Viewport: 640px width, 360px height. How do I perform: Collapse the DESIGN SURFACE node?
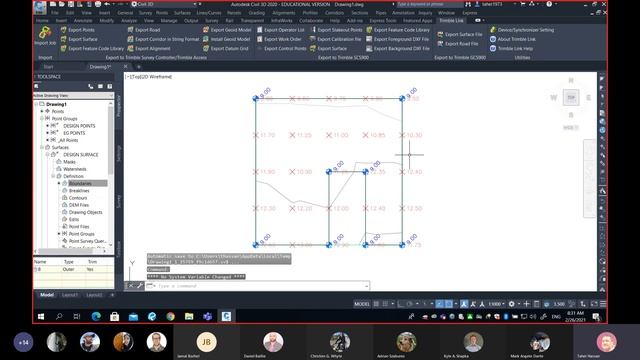pos(47,155)
